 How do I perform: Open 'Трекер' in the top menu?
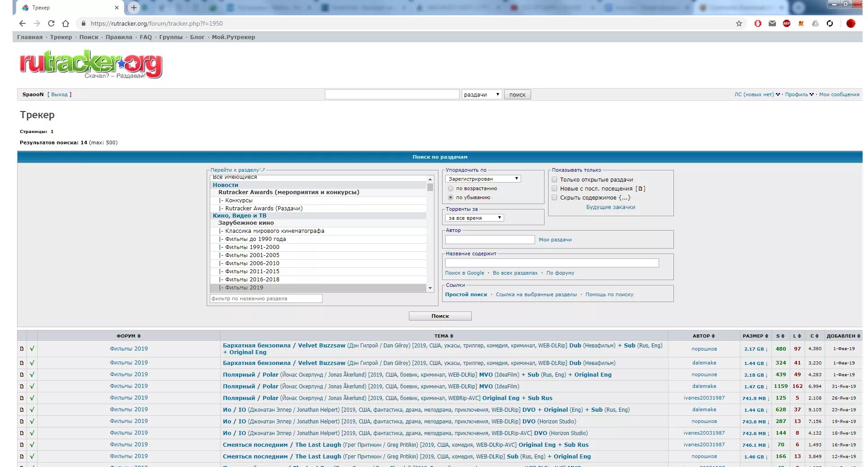tap(61, 37)
